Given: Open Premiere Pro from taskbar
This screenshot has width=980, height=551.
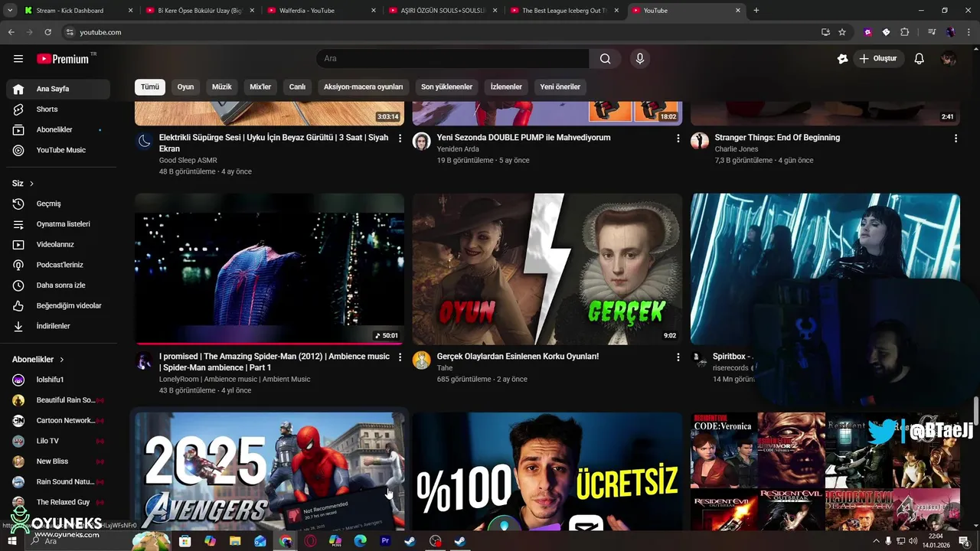Looking at the screenshot, I should point(385,541).
